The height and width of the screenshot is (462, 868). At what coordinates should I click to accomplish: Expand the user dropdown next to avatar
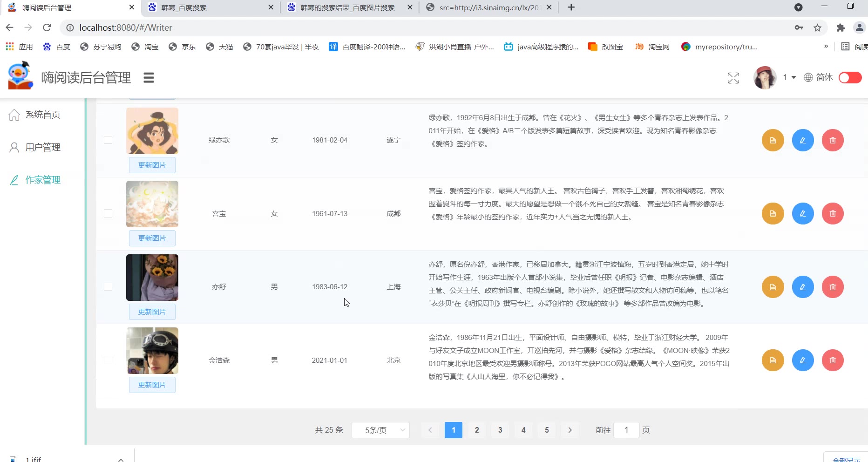tap(789, 77)
